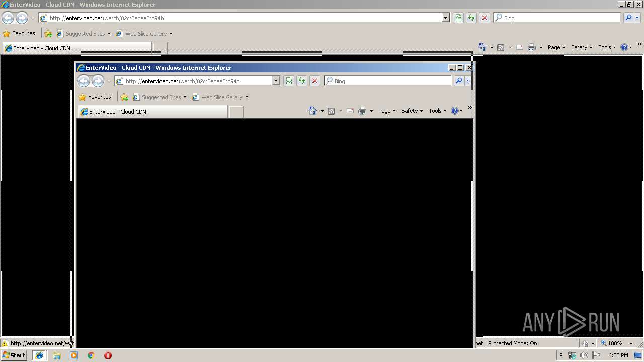Image resolution: width=644 pixels, height=362 pixels.
Task: Click Help icon in inner IE command bar
Action: [x=455, y=111]
